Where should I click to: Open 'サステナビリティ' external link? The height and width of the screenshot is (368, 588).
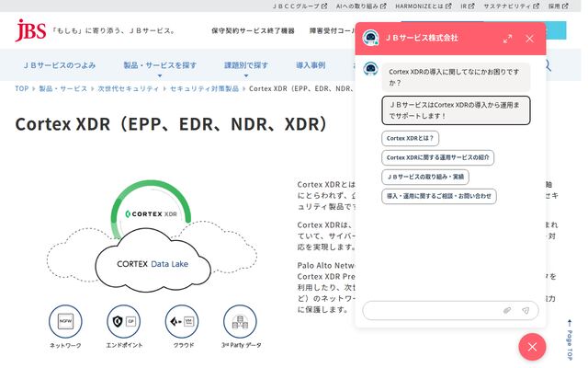[511, 6]
